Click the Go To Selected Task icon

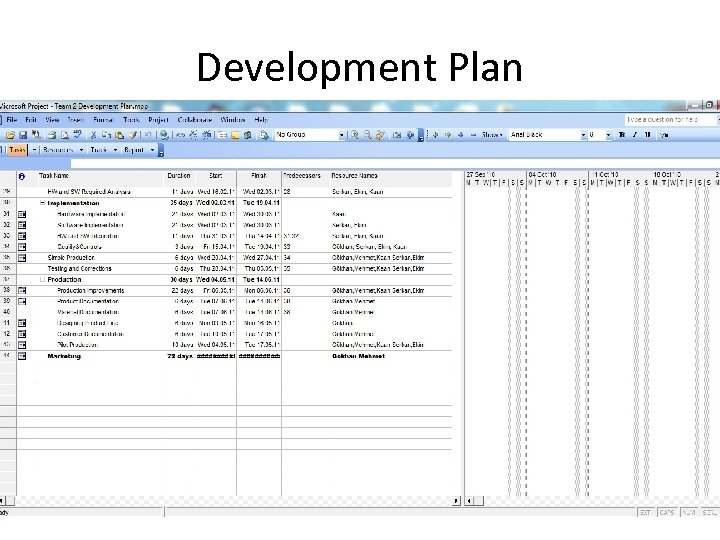click(x=381, y=135)
